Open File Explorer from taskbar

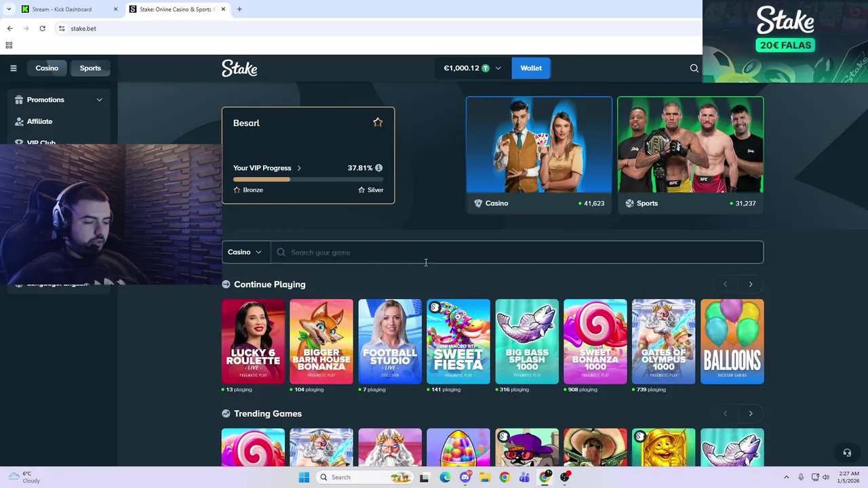485,477
